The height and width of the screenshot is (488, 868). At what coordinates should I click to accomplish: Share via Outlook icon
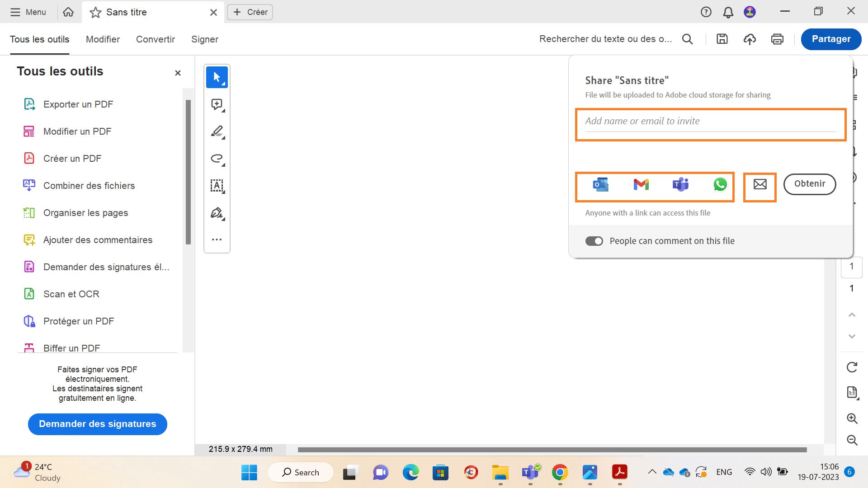point(601,184)
